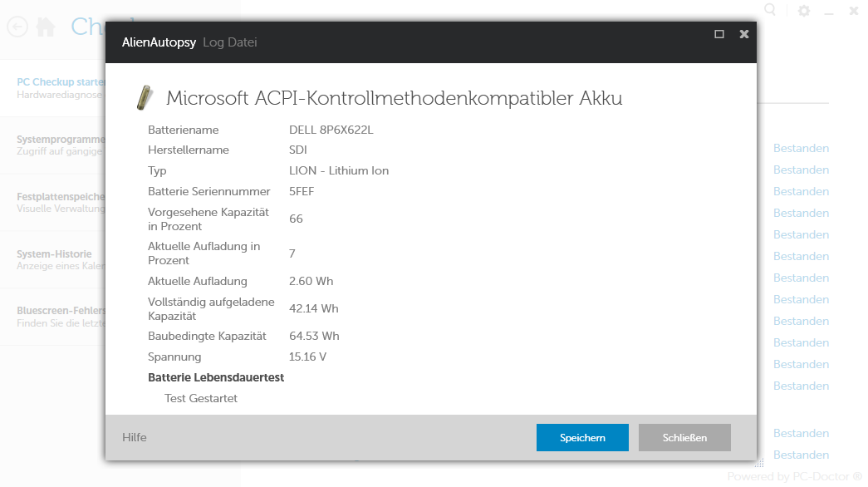The height and width of the screenshot is (487, 868).
Task: Click the dialog's resize grip corner
Action: pyautogui.click(x=758, y=462)
